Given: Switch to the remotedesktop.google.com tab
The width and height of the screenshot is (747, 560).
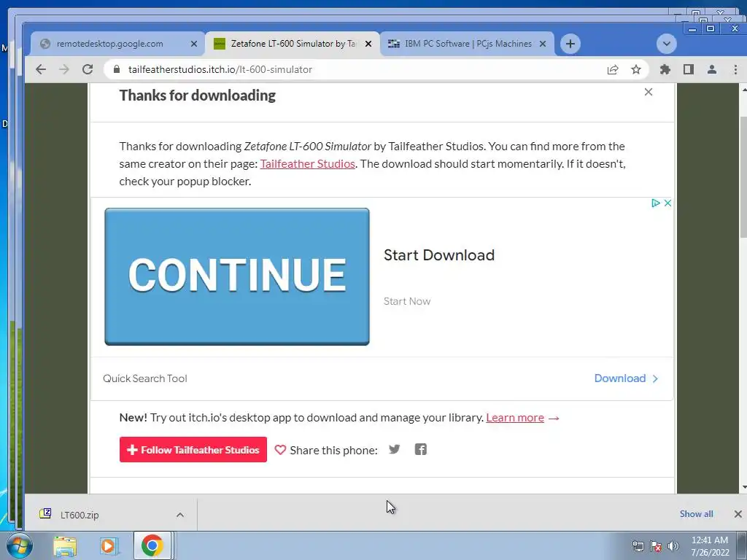Looking at the screenshot, I should (x=117, y=44).
